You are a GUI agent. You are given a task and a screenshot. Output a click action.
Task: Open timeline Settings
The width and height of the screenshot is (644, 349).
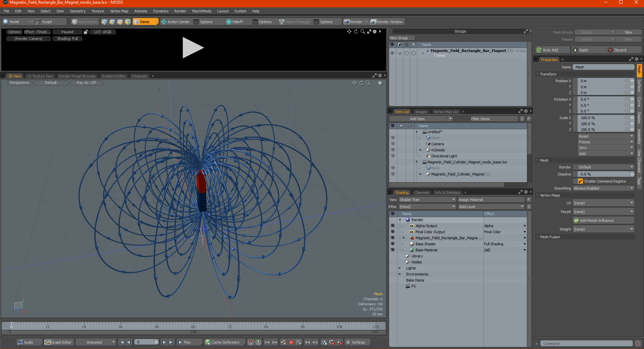358,342
